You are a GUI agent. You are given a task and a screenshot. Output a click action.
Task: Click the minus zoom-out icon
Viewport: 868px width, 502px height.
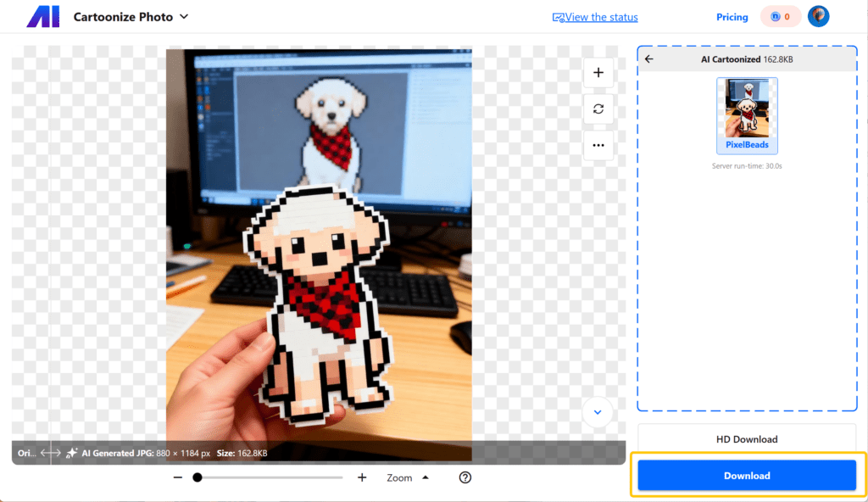(178, 477)
